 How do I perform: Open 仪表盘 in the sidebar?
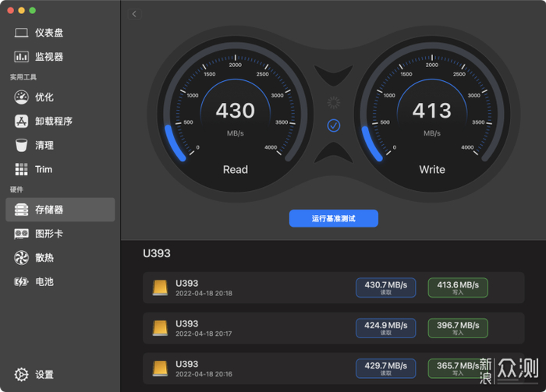(x=60, y=33)
